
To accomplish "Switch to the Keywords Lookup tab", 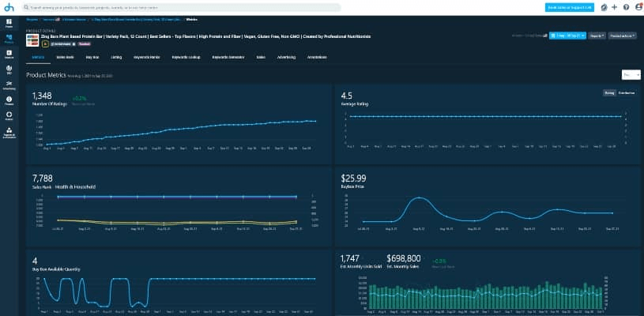I will [186, 58].
